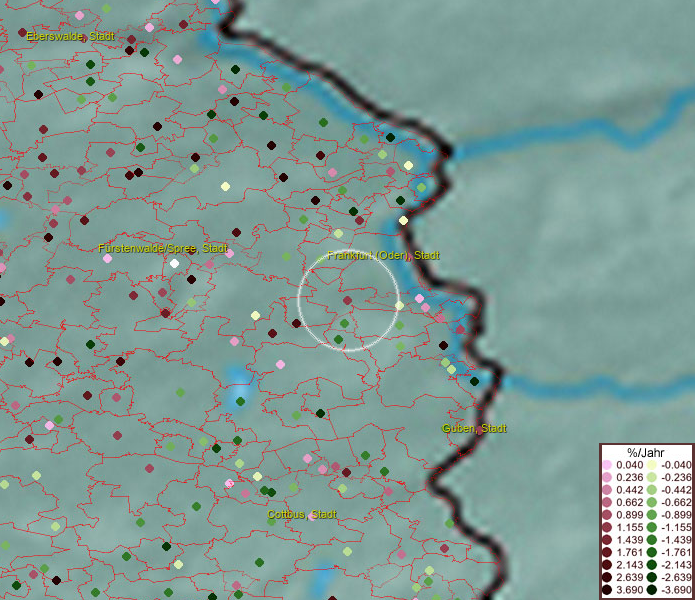Click the 0.236 pink legend swatch
695x600 pixels.
[607, 477]
